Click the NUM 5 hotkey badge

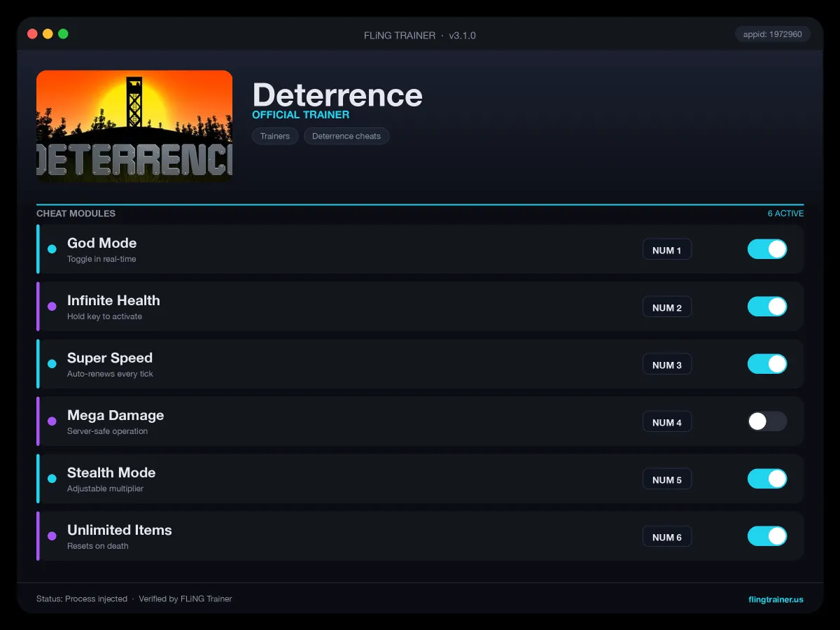(667, 479)
